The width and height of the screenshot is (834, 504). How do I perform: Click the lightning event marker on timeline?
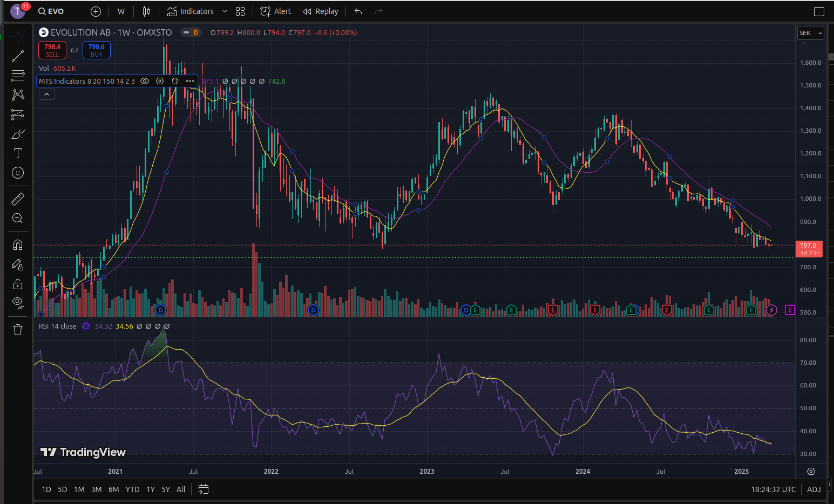(x=771, y=310)
